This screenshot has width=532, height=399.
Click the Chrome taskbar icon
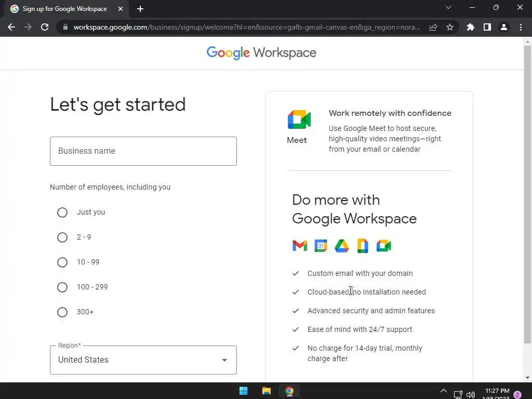[x=289, y=391]
